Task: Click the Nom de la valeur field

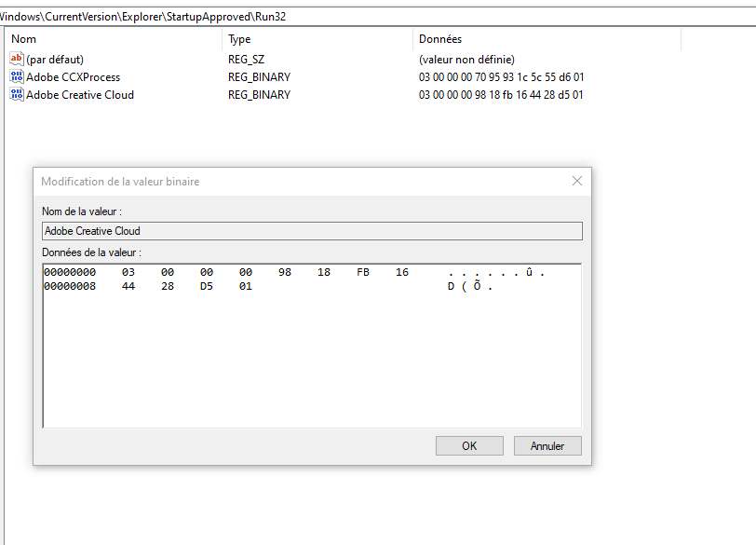Action: (312, 231)
